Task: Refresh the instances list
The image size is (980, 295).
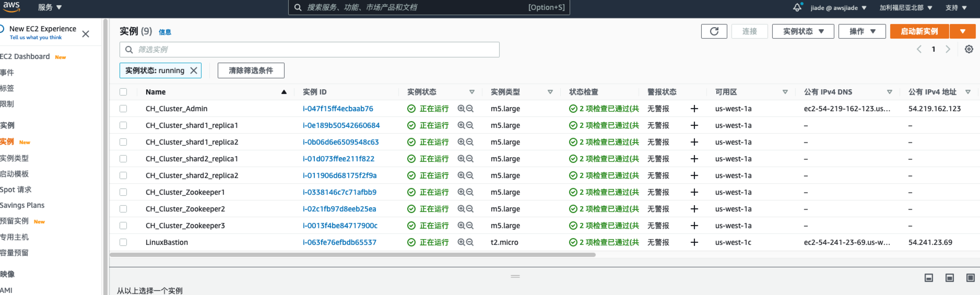Action: point(714,31)
